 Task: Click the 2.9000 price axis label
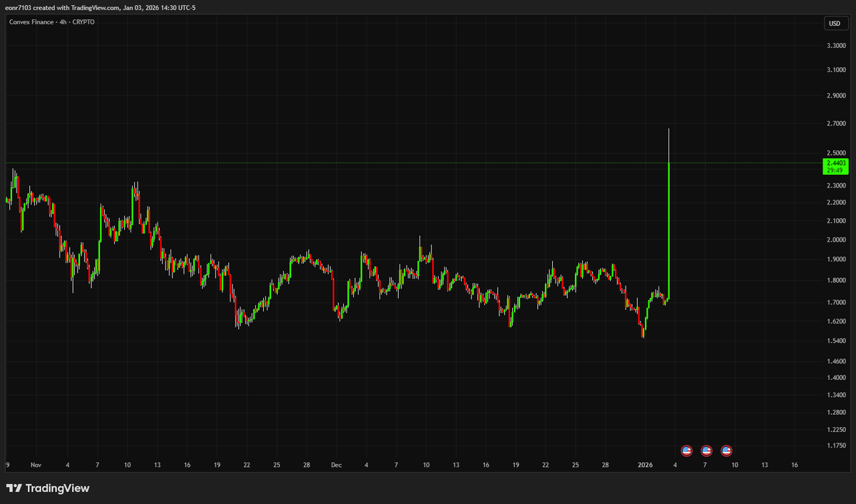pos(836,96)
